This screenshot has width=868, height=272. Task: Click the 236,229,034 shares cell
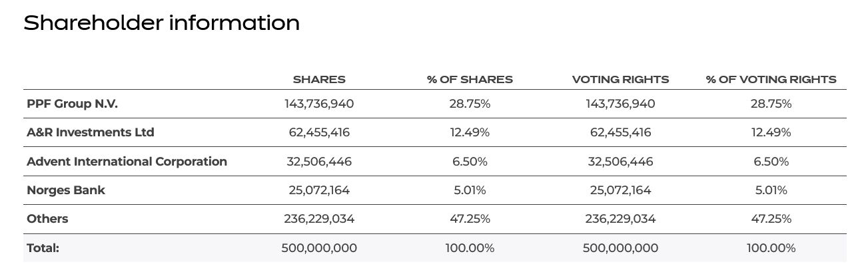(319, 219)
